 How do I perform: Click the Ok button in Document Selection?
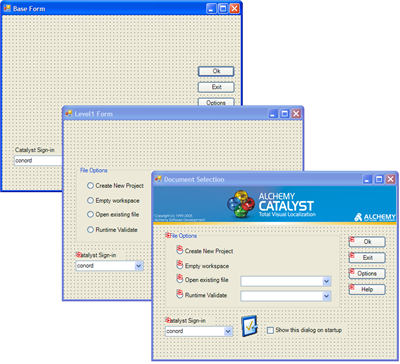(x=367, y=242)
